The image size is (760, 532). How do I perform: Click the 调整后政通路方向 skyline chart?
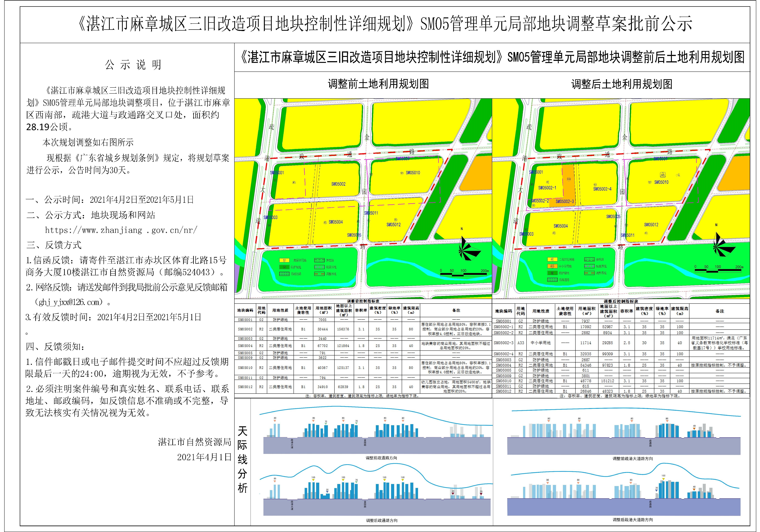pos(377,493)
